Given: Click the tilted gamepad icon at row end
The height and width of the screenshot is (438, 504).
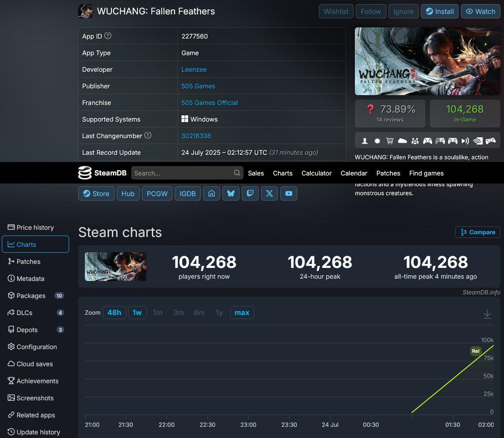Looking at the screenshot, I should tap(491, 141).
